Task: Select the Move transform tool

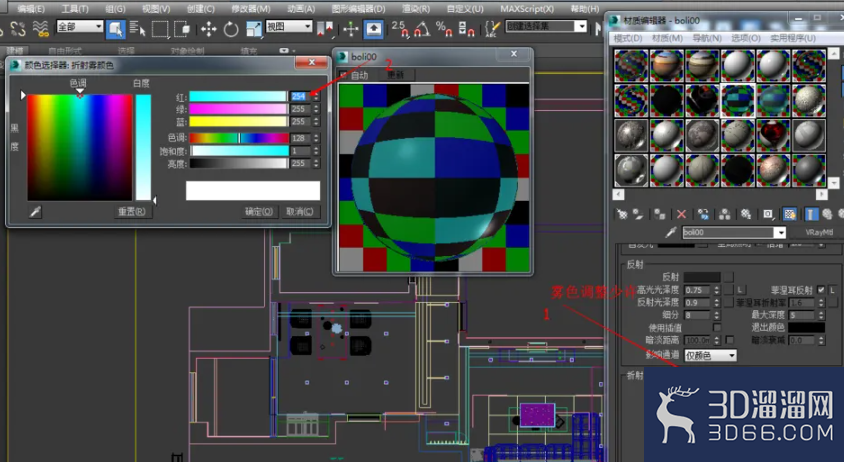Action: point(209,29)
